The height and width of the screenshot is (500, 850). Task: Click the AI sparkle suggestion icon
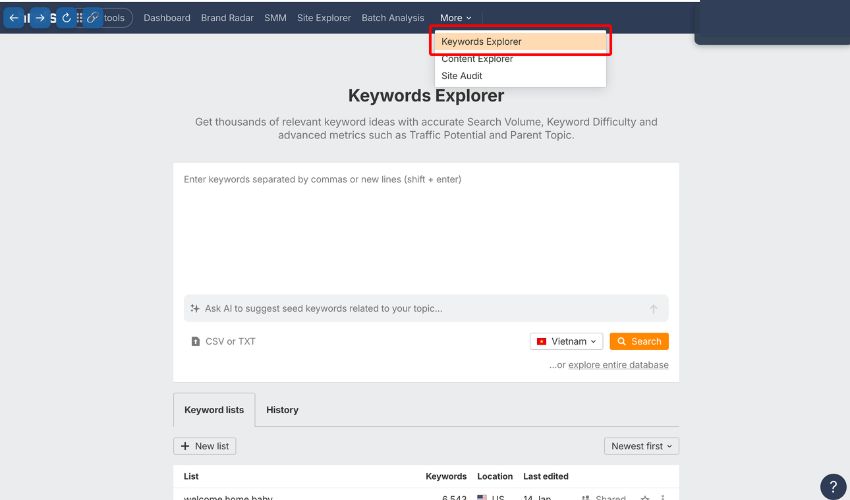pyautogui.click(x=195, y=309)
